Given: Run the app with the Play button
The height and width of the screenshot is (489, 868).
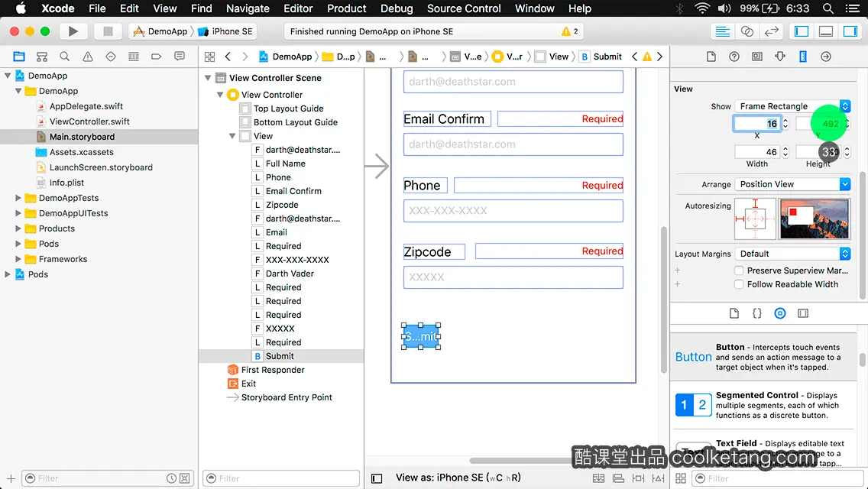Looking at the screenshot, I should 73,31.
